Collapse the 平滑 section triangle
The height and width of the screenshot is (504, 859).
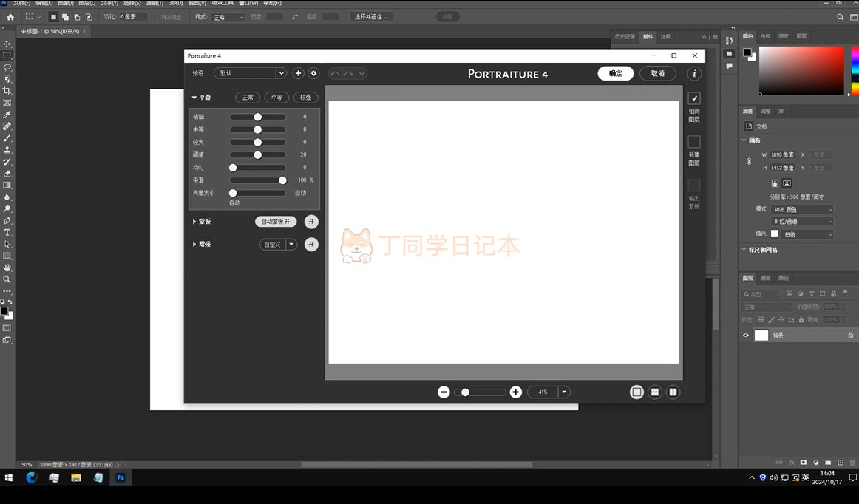pos(194,98)
